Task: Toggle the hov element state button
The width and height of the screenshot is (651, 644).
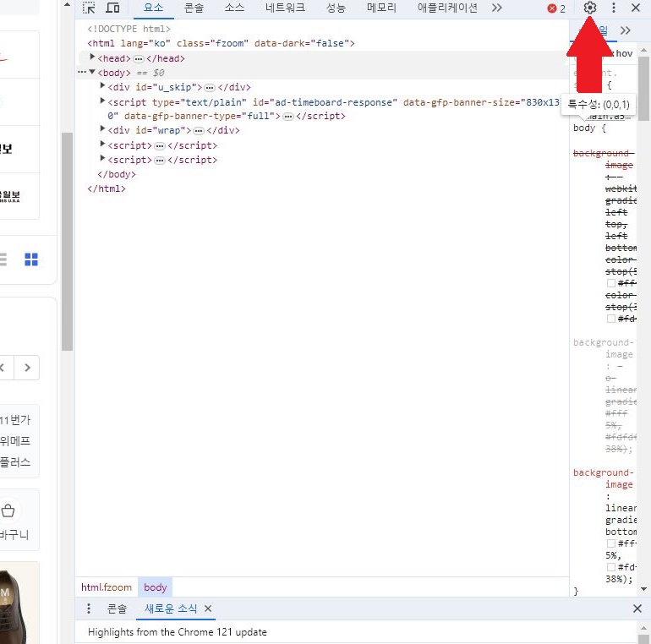Action: (x=624, y=53)
